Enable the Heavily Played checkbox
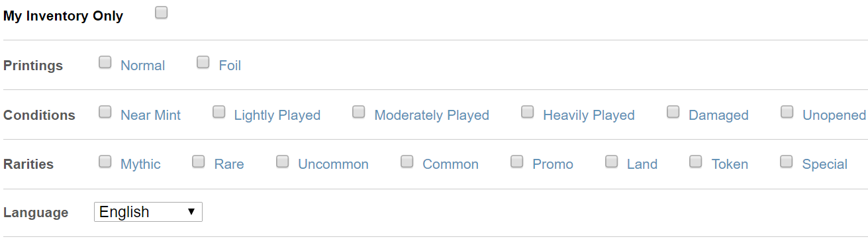 [x=528, y=112]
